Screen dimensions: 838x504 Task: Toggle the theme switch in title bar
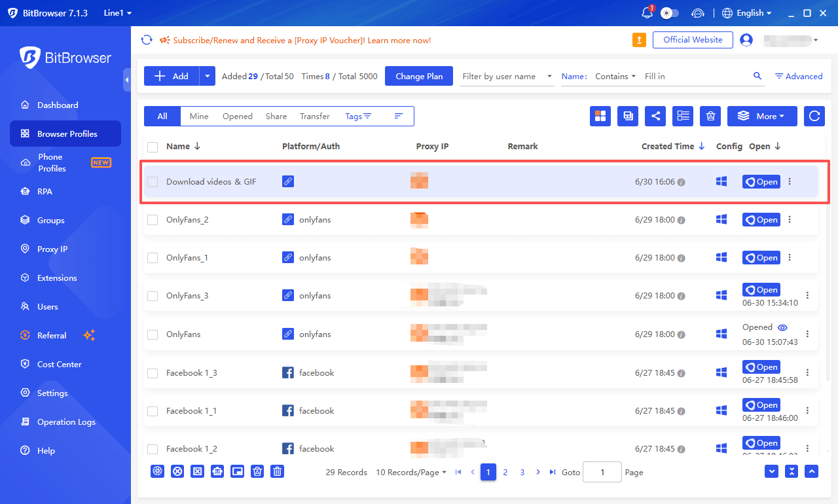click(x=670, y=13)
